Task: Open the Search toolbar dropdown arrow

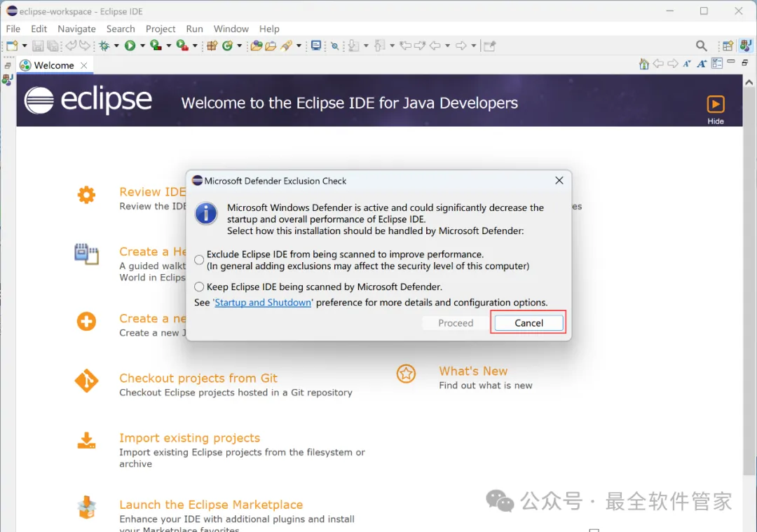Action: [x=299, y=46]
